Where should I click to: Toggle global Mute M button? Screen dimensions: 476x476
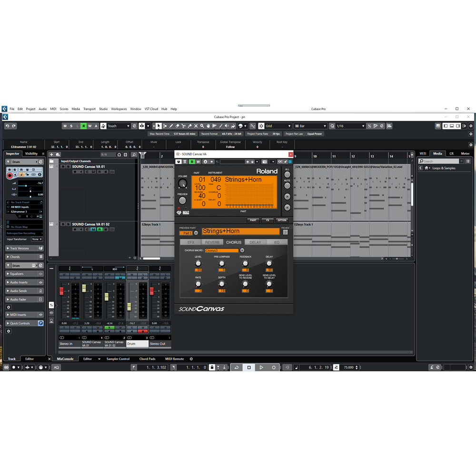(65, 126)
